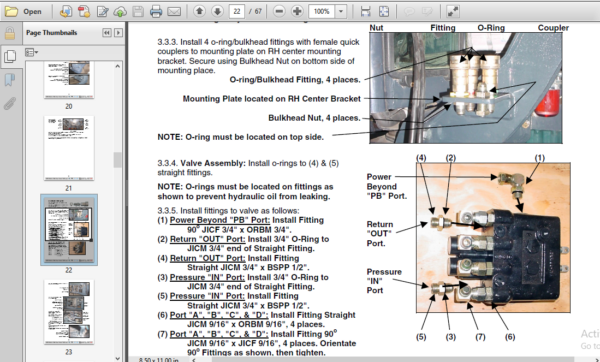Zoom in with the plus button
Screen dimensions: 600x362
click(297, 11)
